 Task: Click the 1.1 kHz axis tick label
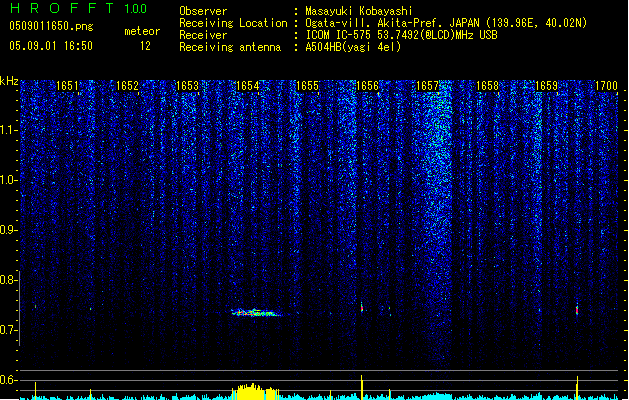[x=9, y=130]
